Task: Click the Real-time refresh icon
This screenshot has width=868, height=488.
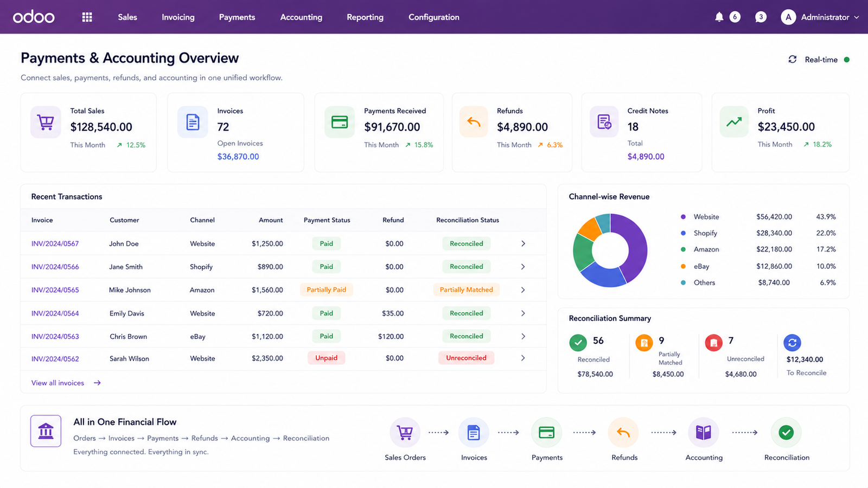Action: 793,60
